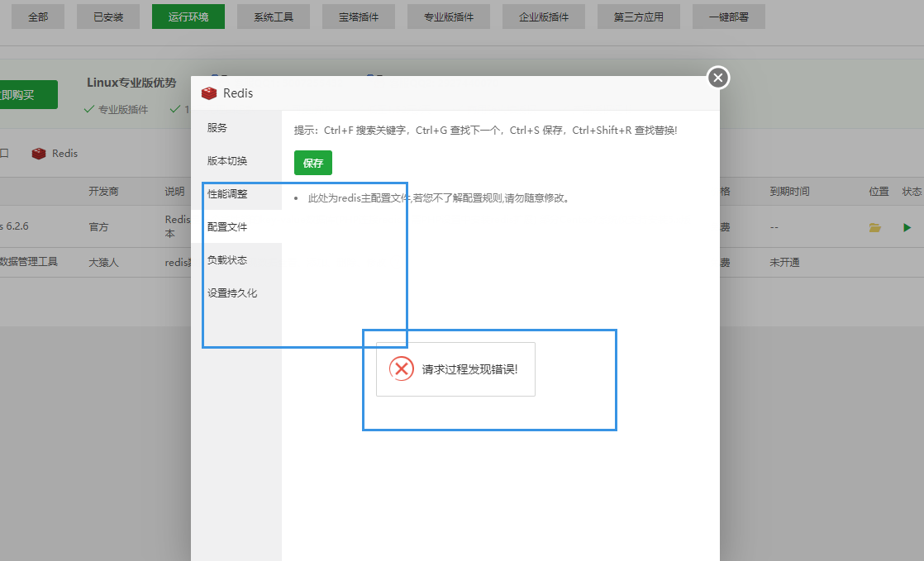Click the redis主配置文件 warning note
Viewport: 924px width, 561px height.
438,198
